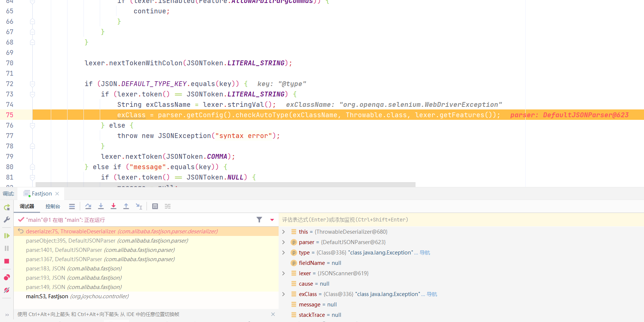This screenshot has width=644, height=322.
Task: Expand the 'type' variable node
Action: tap(283, 253)
